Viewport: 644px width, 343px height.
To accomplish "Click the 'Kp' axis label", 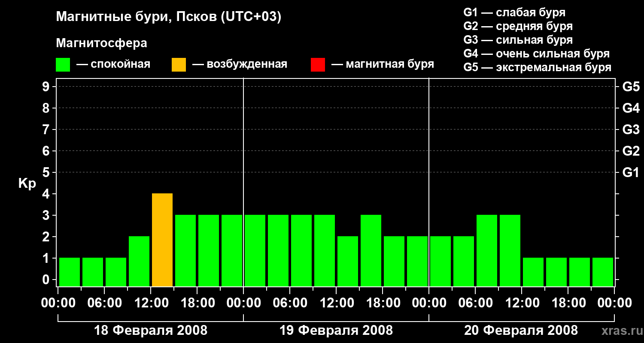I will tap(27, 184).
